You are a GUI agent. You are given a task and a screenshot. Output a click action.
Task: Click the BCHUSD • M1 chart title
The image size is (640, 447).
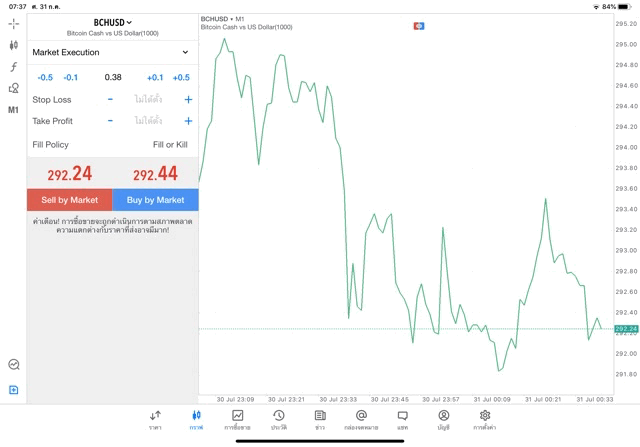[222, 19]
